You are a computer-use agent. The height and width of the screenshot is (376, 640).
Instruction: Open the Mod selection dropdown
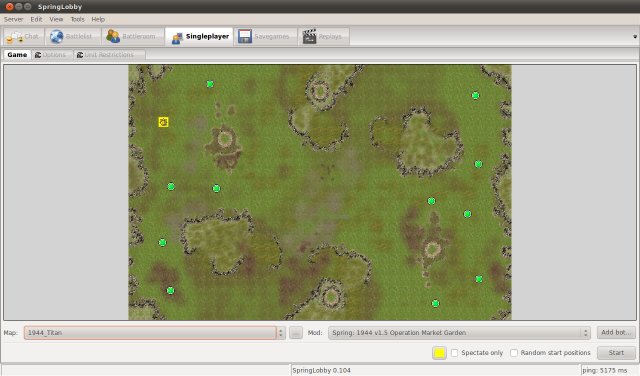point(459,333)
